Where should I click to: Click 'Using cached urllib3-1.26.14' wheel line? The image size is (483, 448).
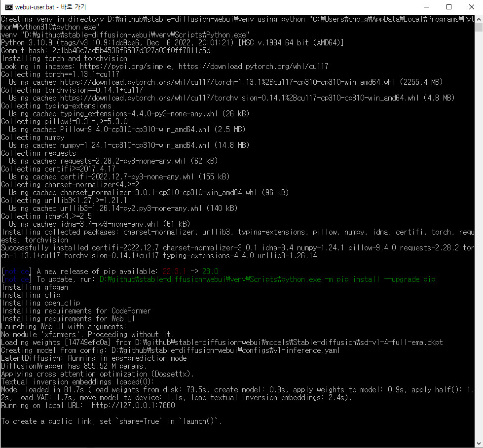coord(123,208)
